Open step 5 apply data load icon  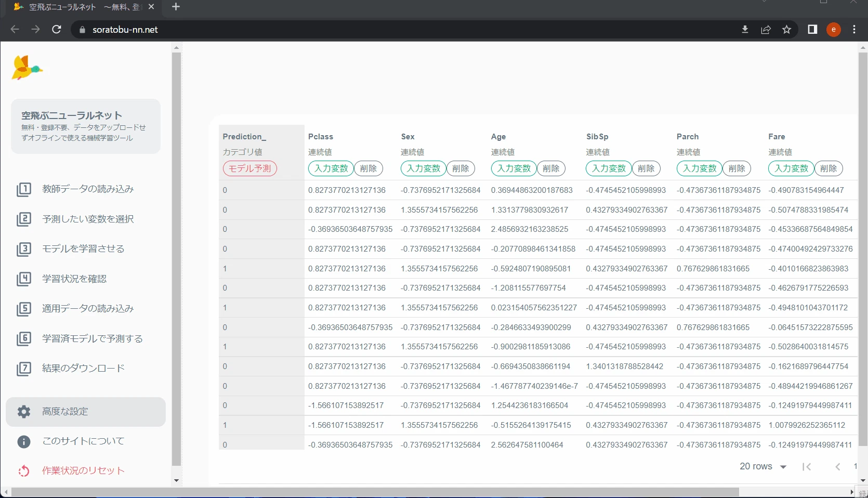click(24, 309)
